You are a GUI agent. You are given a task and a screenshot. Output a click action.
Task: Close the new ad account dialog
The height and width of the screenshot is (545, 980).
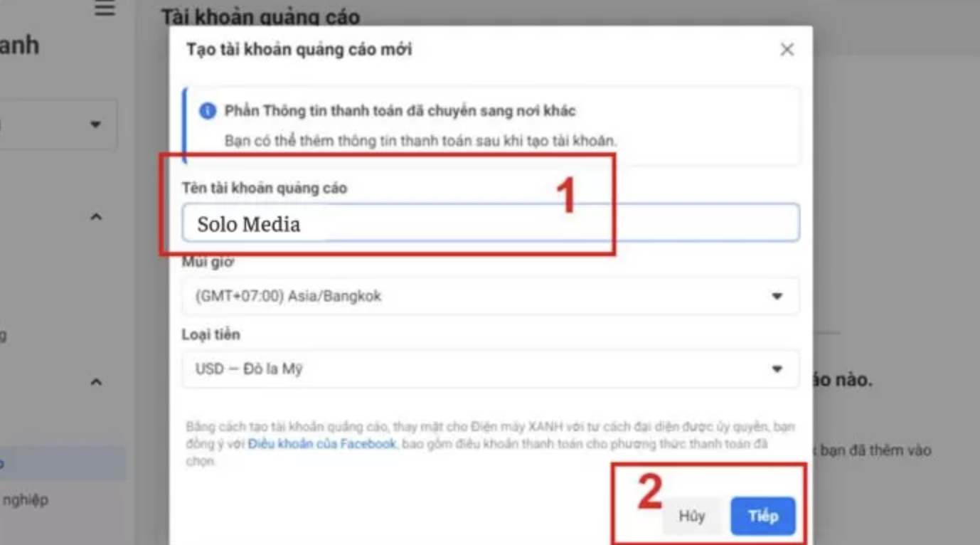787,50
